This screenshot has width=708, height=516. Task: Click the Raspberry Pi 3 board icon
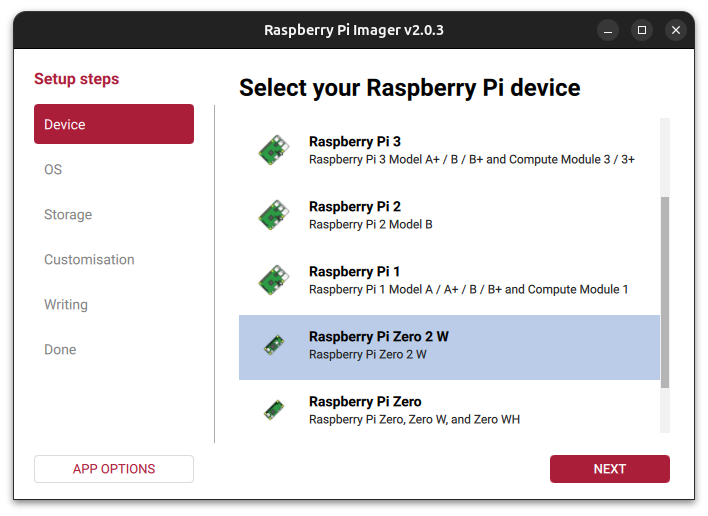point(273,150)
